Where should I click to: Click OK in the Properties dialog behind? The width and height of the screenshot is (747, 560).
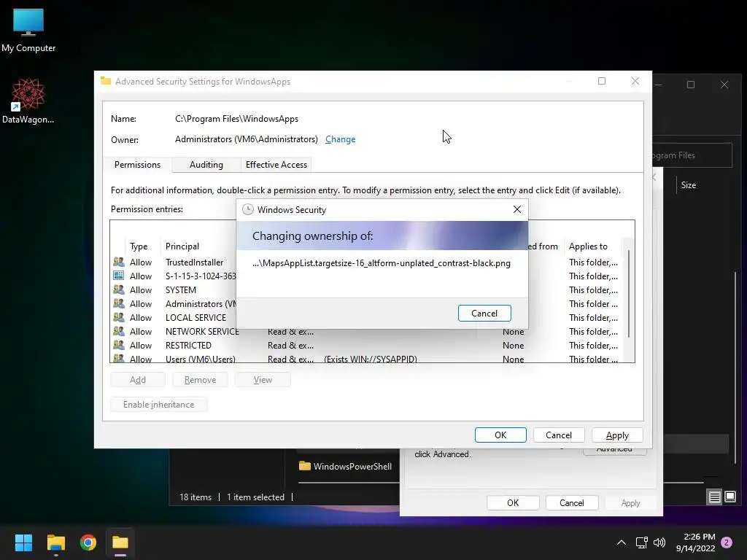tap(513, 503)
